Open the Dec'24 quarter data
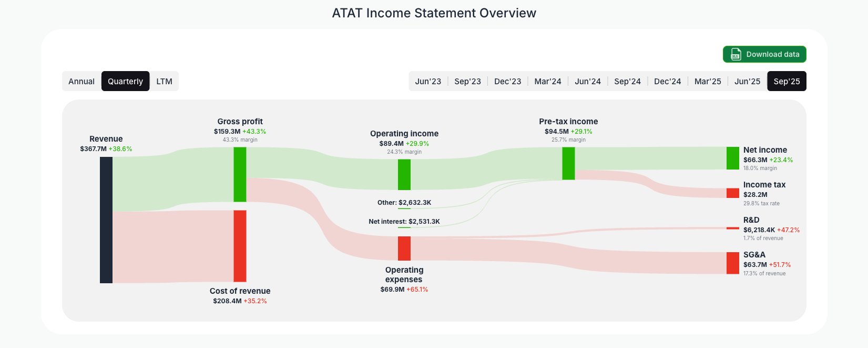Viewport: 868px width, 348px height. click(x=668, y=81)
